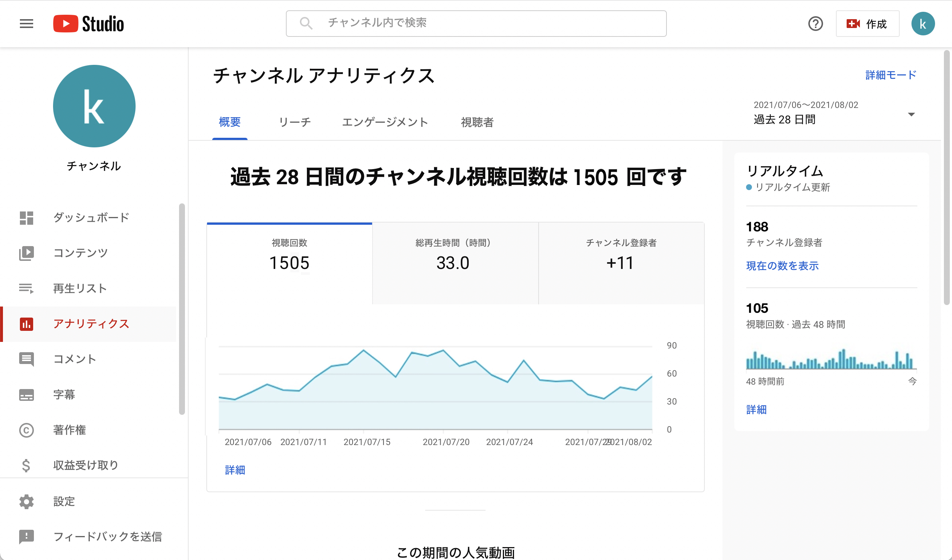Click the headline text showing 1505 回
Viewport: 952px width, 560px height.
coord(458,176)
